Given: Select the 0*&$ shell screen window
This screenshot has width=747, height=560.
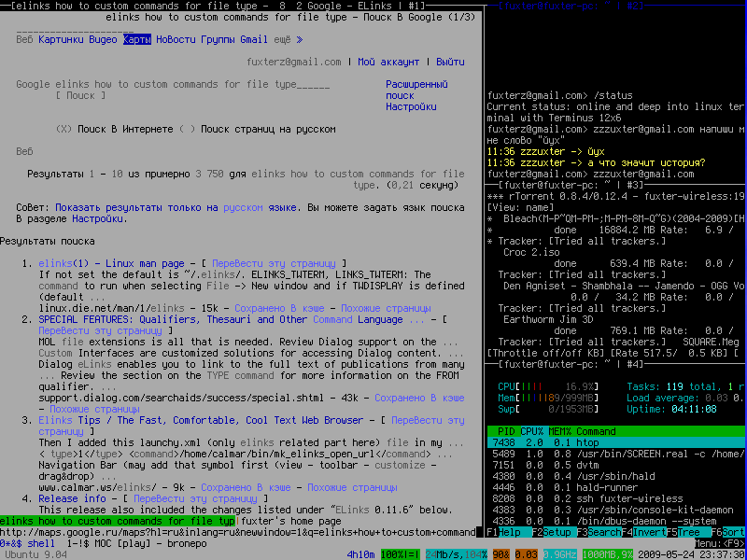Looking at the screenshot, I should point(28,543).
